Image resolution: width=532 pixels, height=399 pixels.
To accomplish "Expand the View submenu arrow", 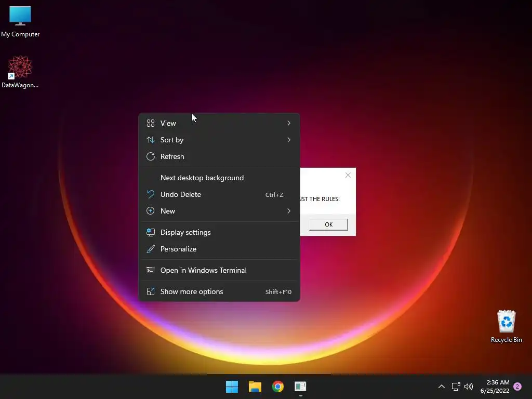I will click(289, 123).
